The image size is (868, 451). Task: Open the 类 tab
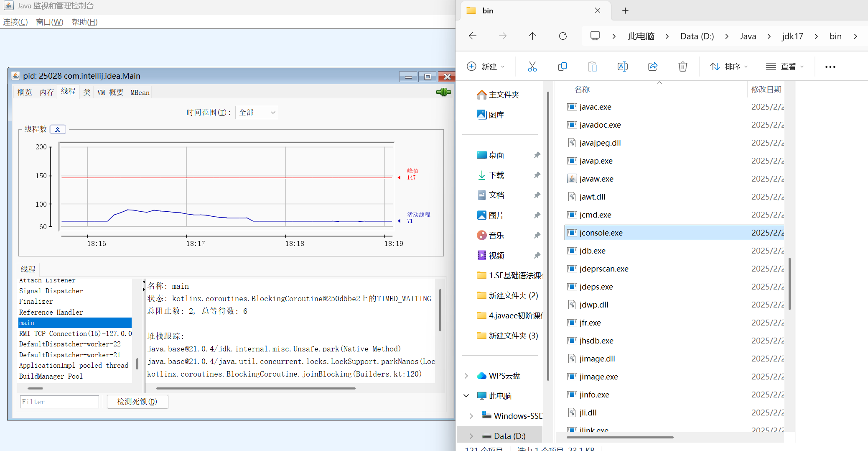(87, 92)
